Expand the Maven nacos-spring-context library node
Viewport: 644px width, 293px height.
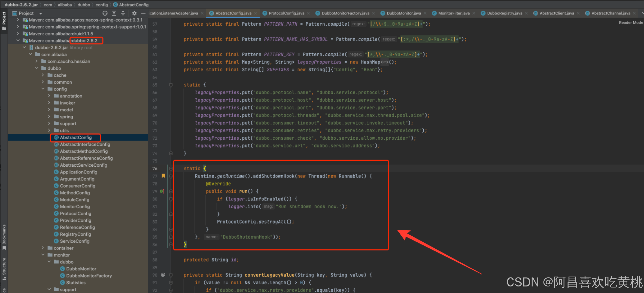click(18, 20)
